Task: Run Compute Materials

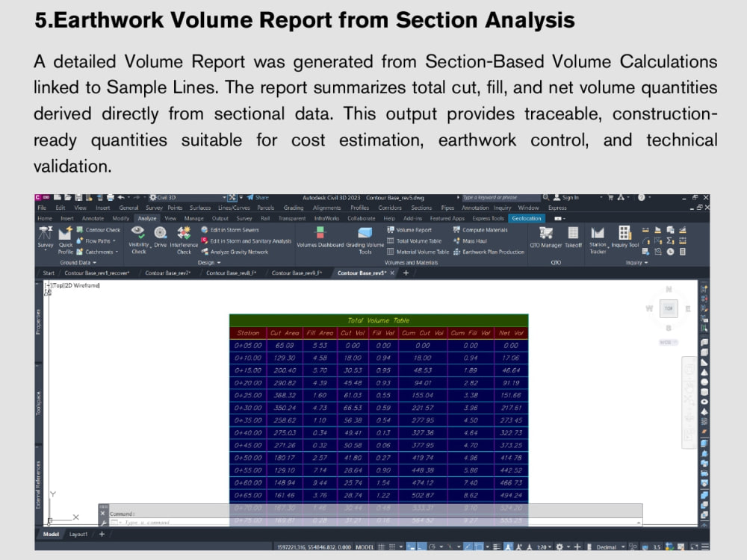Action: click(x=480, y=230)
